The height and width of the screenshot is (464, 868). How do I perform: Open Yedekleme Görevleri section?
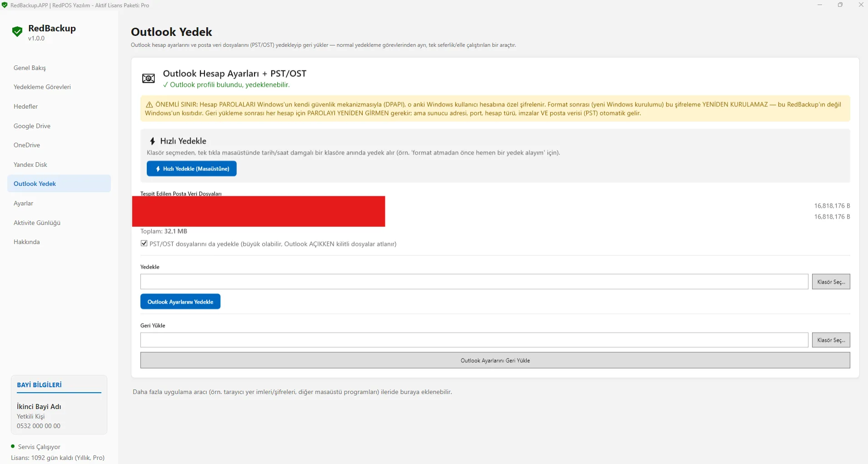tap(59, 87)
